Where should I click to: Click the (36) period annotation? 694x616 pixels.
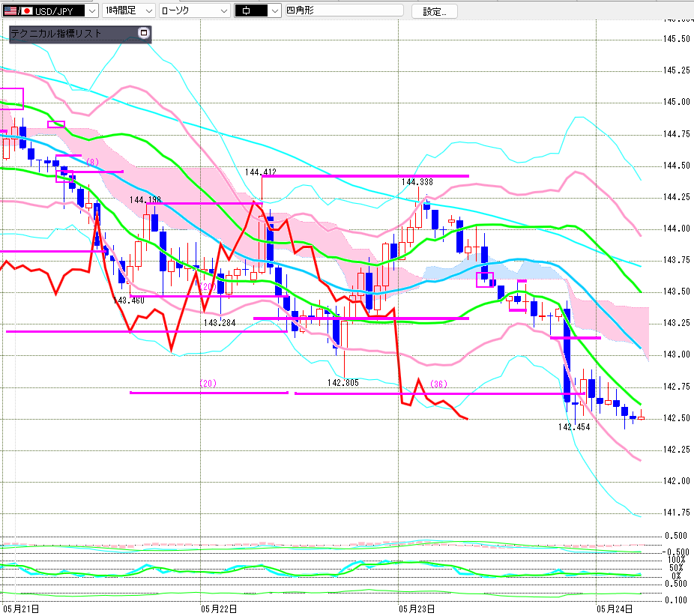(438, 384)
